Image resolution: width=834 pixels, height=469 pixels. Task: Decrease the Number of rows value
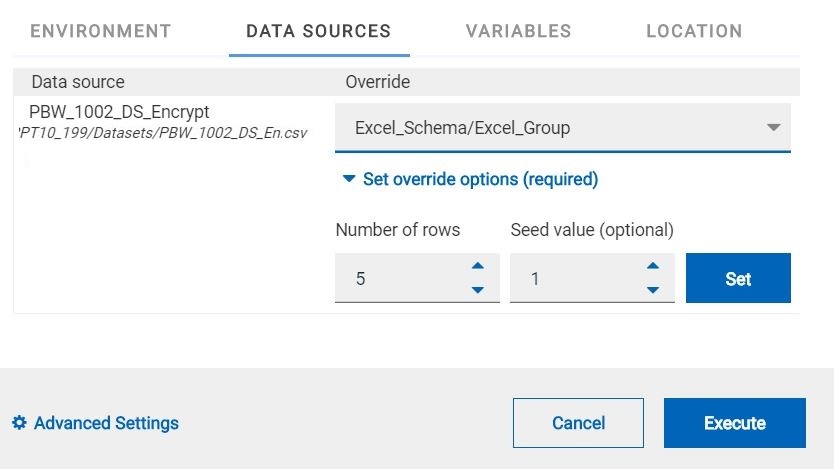pyautogui.click(x=478, y=290)
